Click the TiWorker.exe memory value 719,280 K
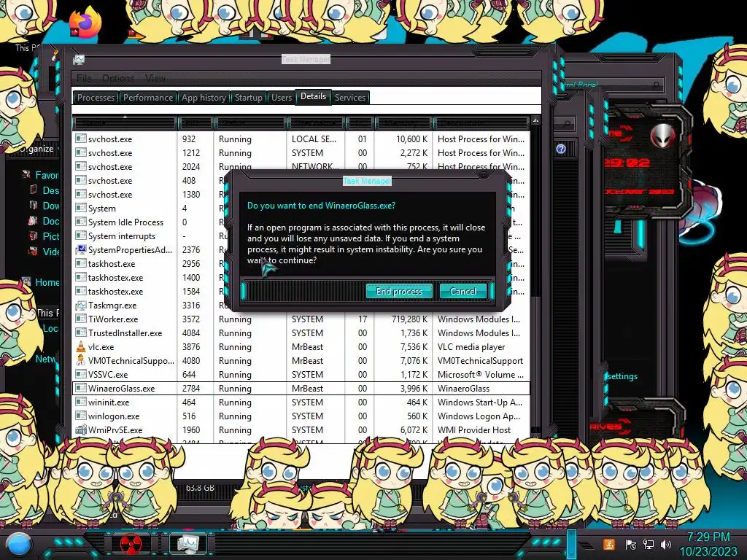 [x=409, y=319]
